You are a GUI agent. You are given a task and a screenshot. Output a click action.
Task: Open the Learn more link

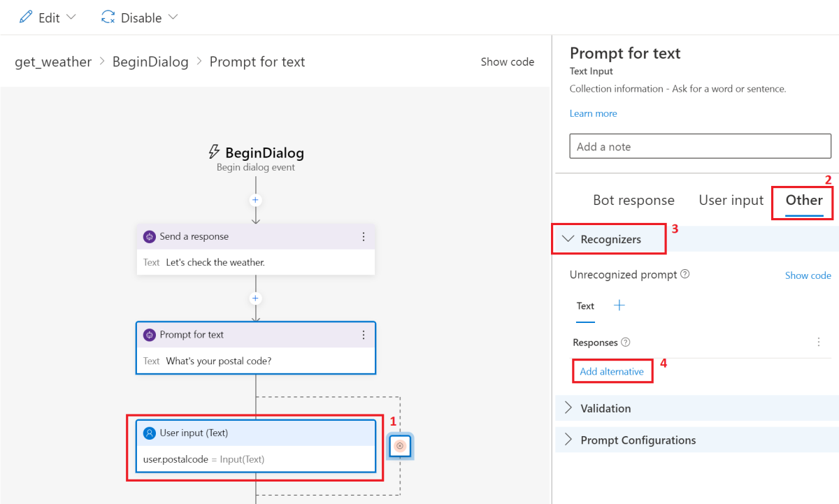pos(593,113)
